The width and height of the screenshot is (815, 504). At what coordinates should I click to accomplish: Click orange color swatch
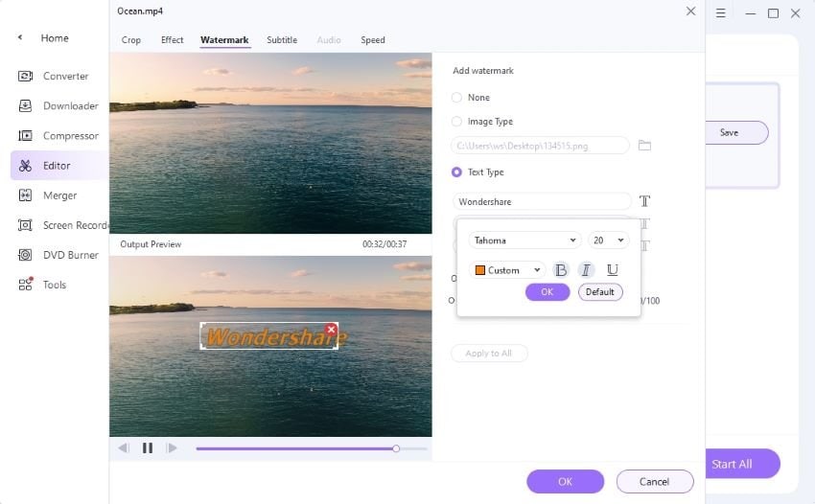pyautogui.click(x=480, y=270)
